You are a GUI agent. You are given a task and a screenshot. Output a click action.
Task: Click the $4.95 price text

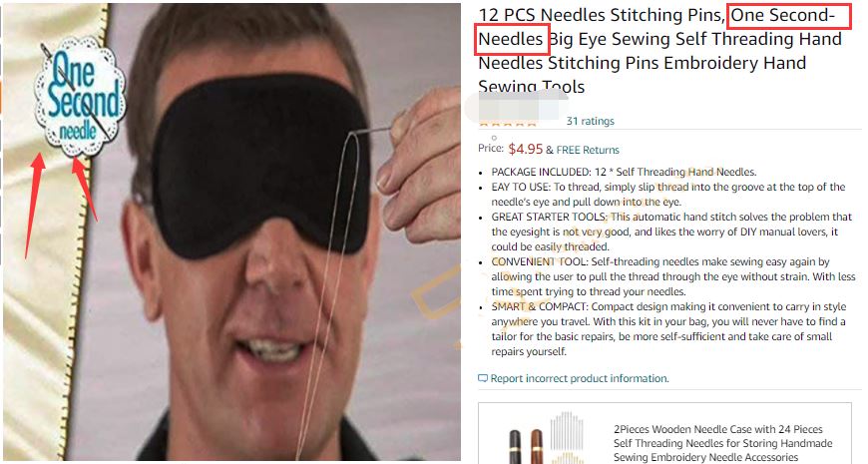pyautogui.click(x=526, y=149)
